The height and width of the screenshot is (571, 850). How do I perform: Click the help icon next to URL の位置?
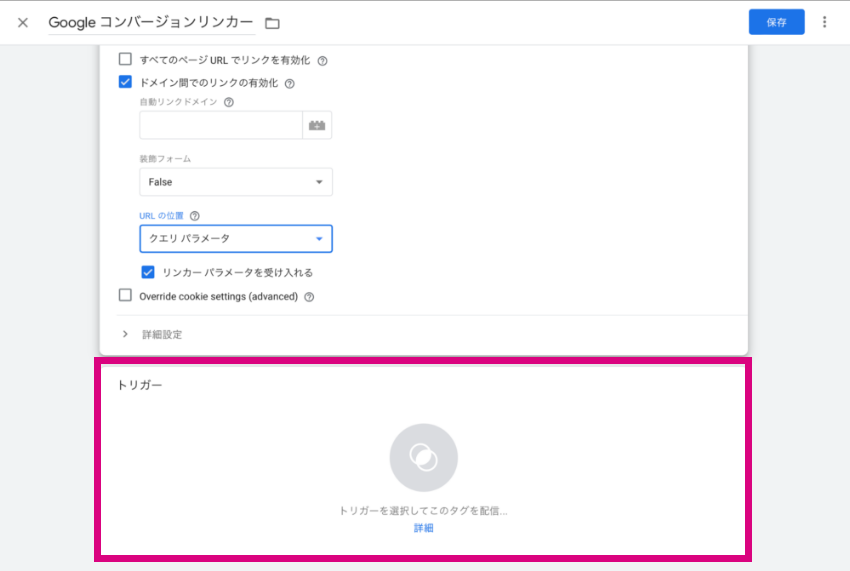click(195, 216)
